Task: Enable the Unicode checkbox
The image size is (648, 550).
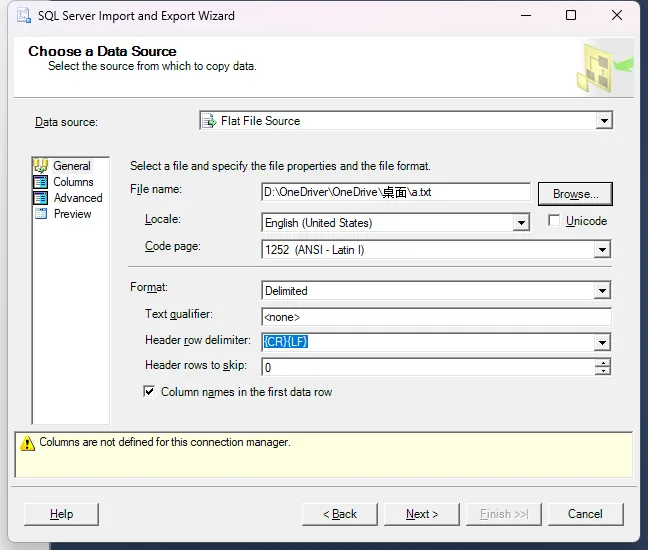Action: pos(554,221)
